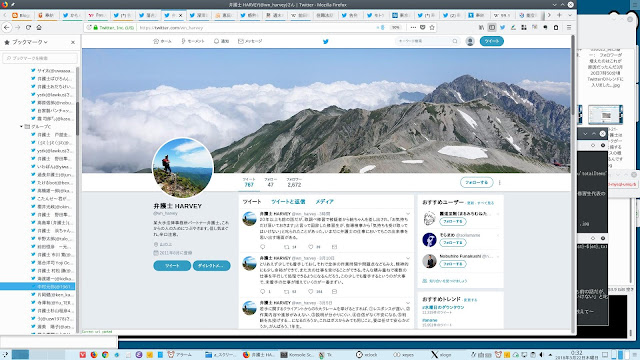Close the bookmarks sidebar with X
Viewport: 640px width, 360px height.
[x=73, y=42]
